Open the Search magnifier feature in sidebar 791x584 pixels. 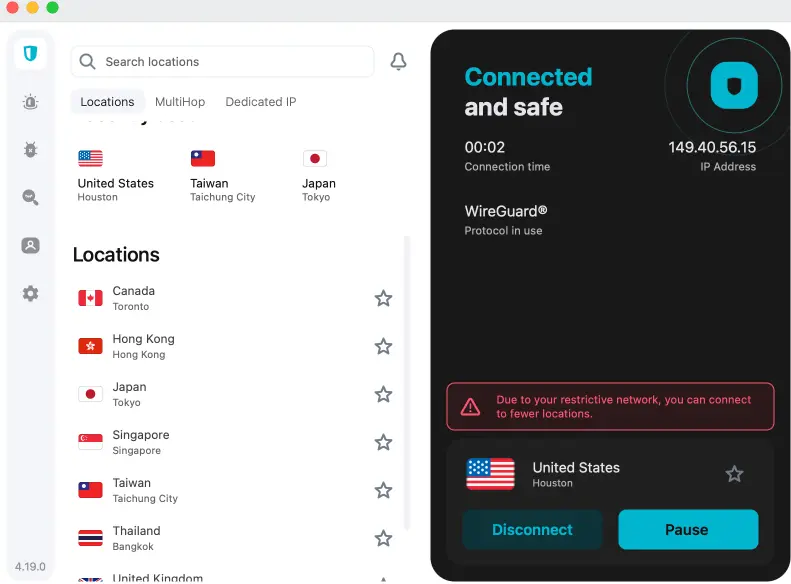[x=30, y=197]
